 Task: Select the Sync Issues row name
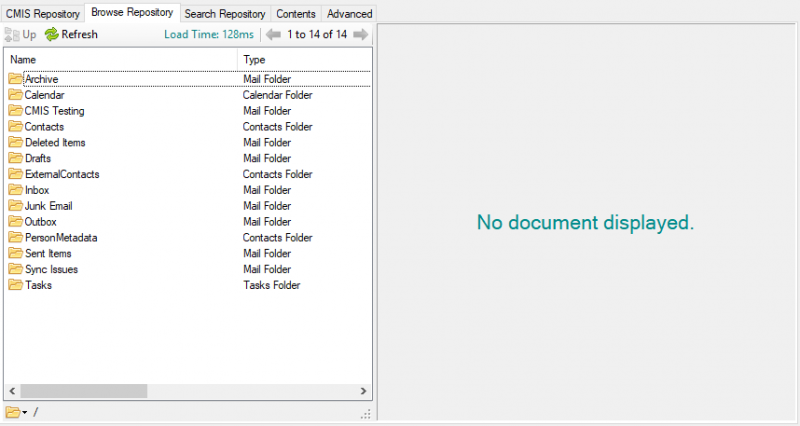[x=51, y=269]
